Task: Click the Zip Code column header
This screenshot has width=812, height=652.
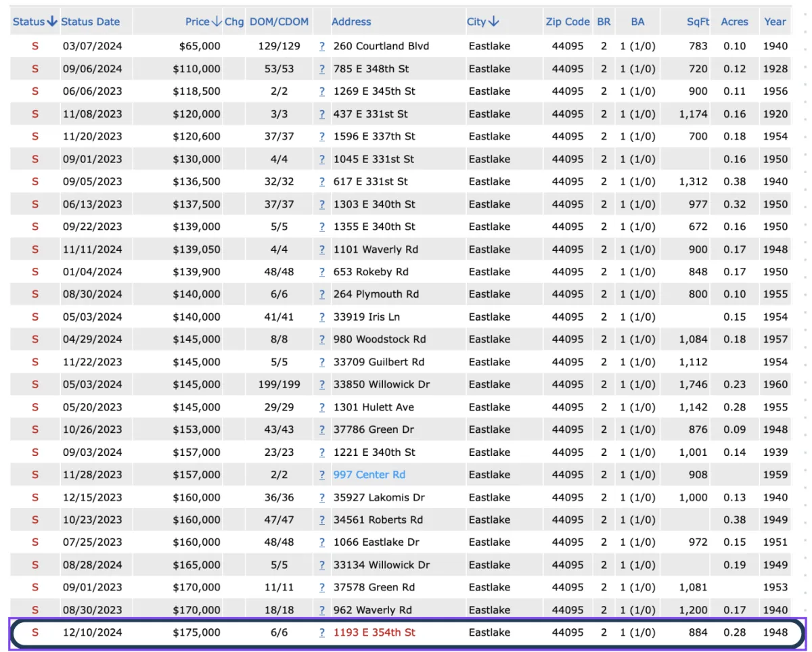Action: tap(568, 22)
